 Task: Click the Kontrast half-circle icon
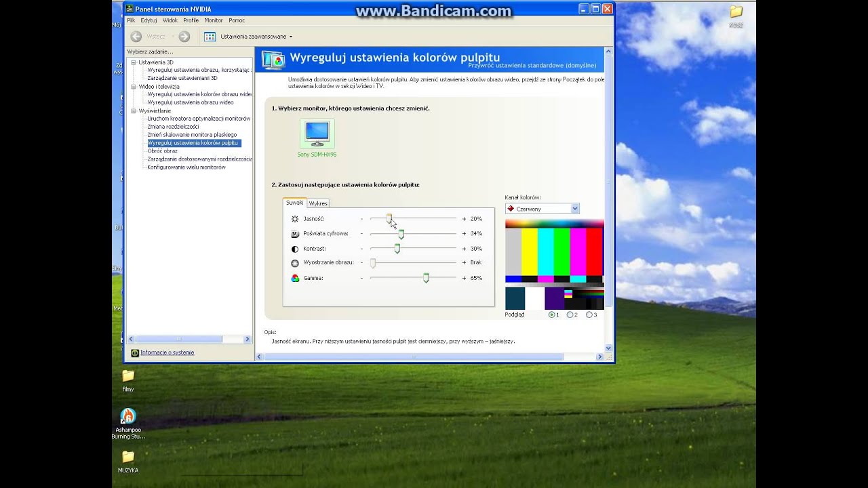tap(295, 249)
